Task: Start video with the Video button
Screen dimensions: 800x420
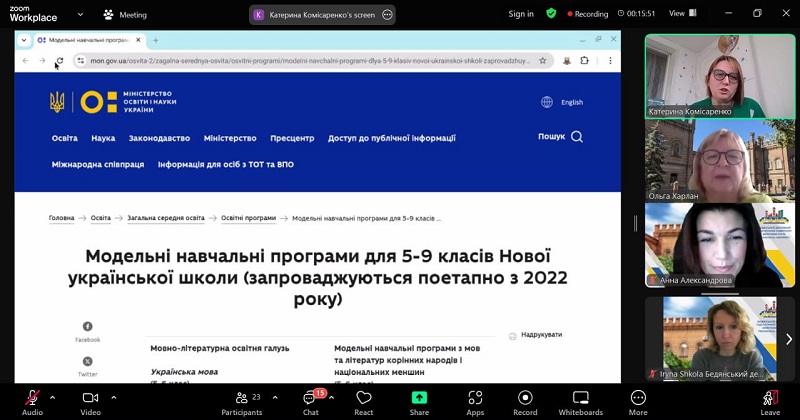Action: 90,403
